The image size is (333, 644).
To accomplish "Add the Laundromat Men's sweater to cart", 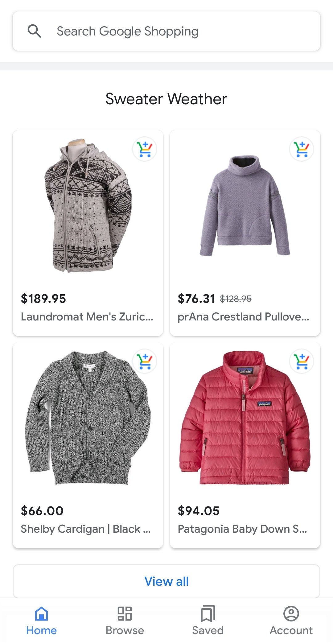I will point(145,149).
